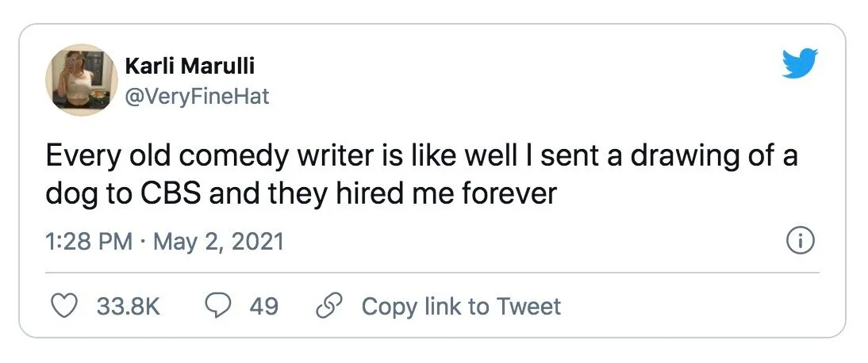Click the May 2, 2021 date
Screen dimensions: 868x363
click(x=218, y=241)
